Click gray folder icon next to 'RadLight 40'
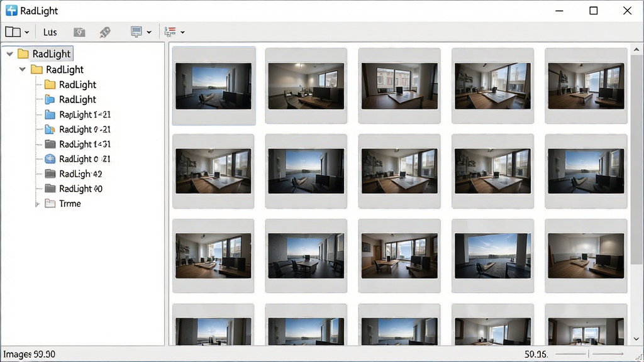 (x=50, y=189)
